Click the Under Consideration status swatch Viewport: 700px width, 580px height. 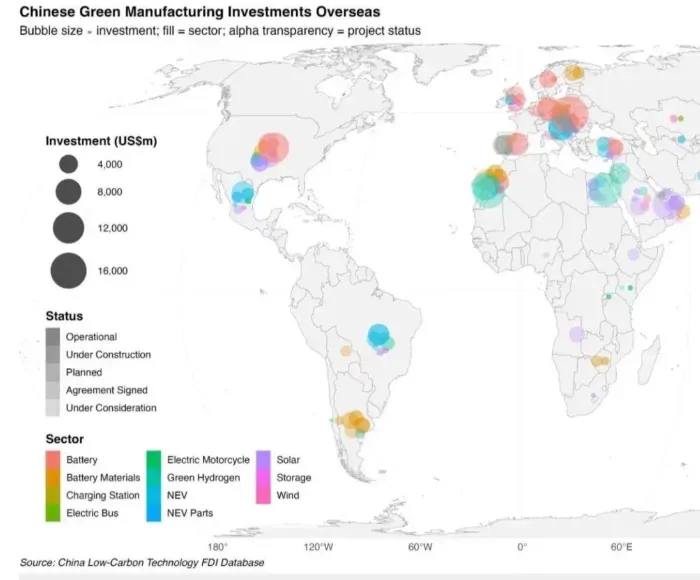[53, 408]
